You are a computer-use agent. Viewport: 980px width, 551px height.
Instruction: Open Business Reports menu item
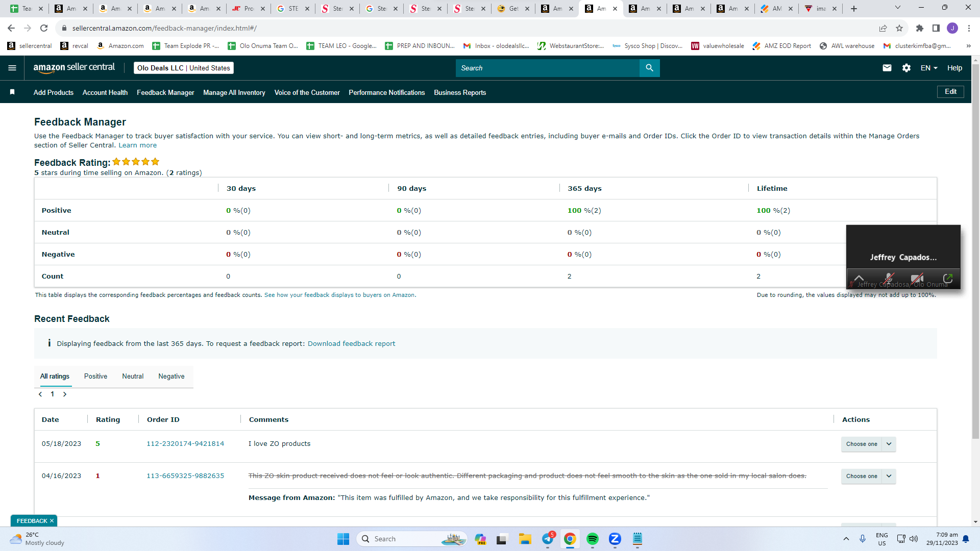(460, 92)
